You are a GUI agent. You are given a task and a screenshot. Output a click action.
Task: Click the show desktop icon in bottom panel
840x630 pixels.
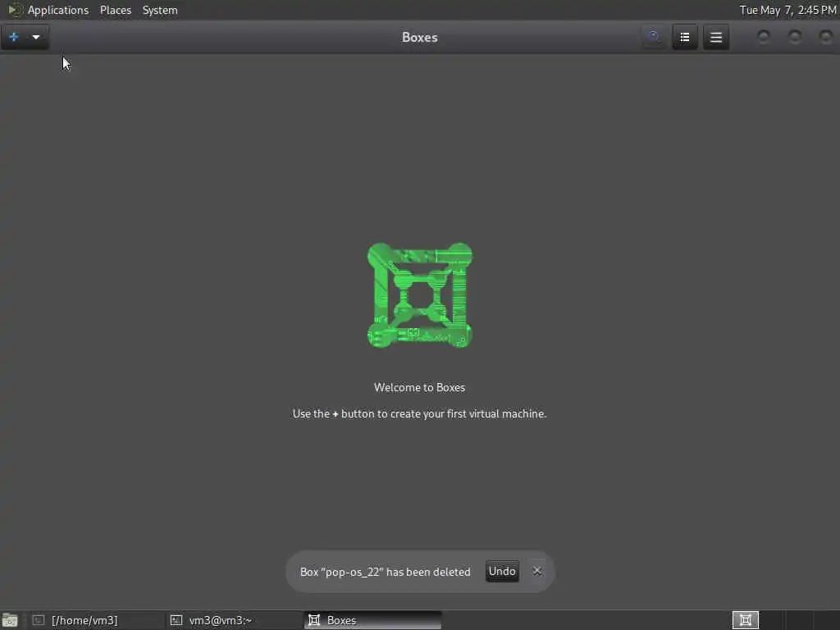[x=10, y=620]
